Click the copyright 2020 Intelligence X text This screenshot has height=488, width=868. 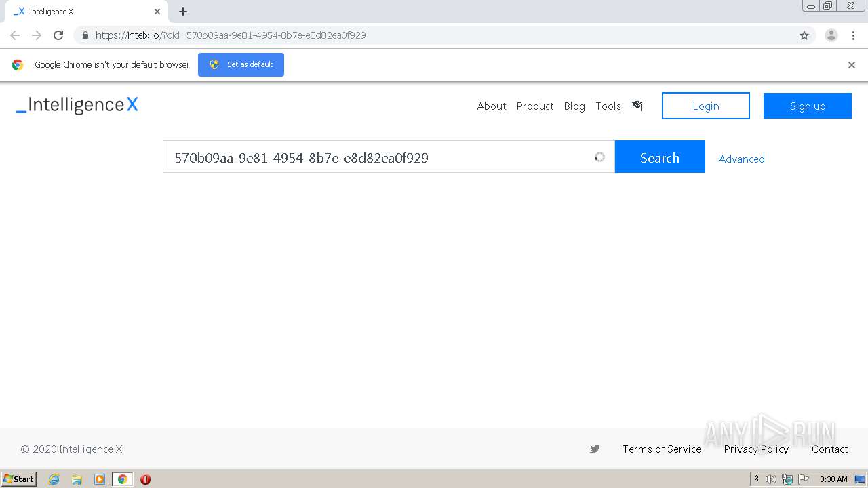pos(72,449)
